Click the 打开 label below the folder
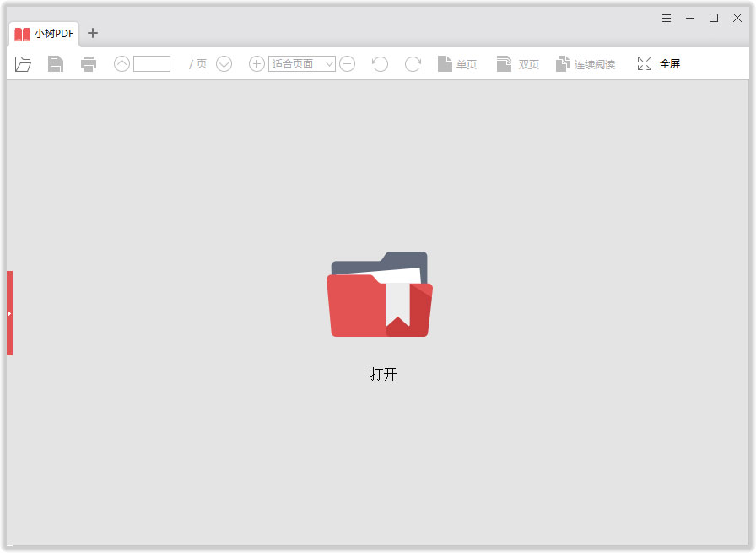The image size is (756, 553). click(383, 374)
